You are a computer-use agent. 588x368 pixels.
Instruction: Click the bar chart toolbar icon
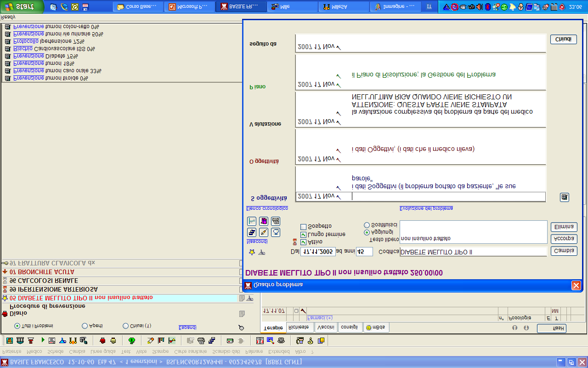161,340
